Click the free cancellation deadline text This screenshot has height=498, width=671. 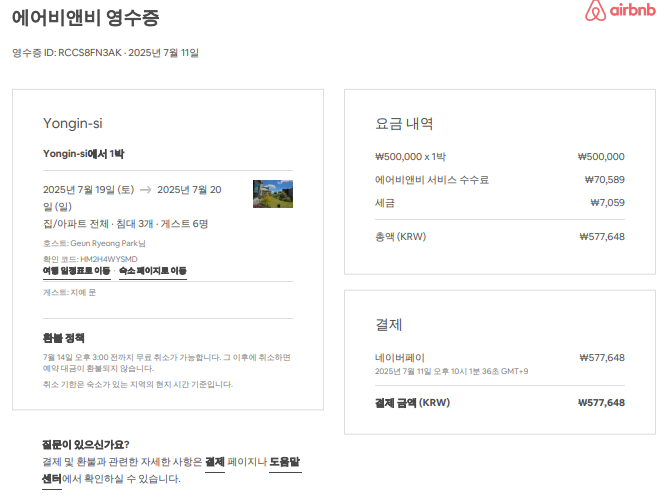[x=166, y=362]
